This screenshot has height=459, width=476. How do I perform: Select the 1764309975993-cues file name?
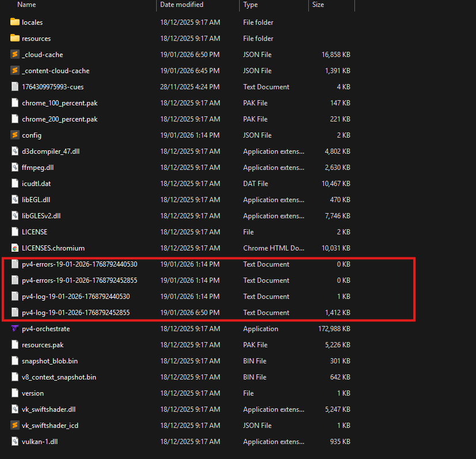pyautogui.click(x=53, y=87)
